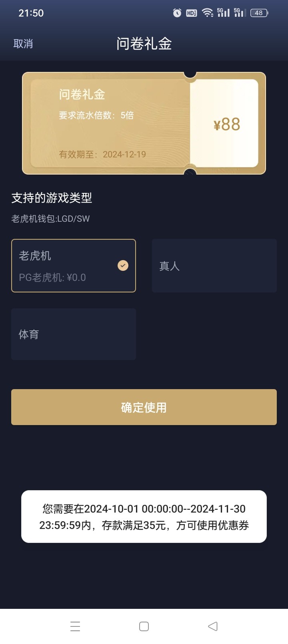Tap the clock time 21:50

coord(31,13)
